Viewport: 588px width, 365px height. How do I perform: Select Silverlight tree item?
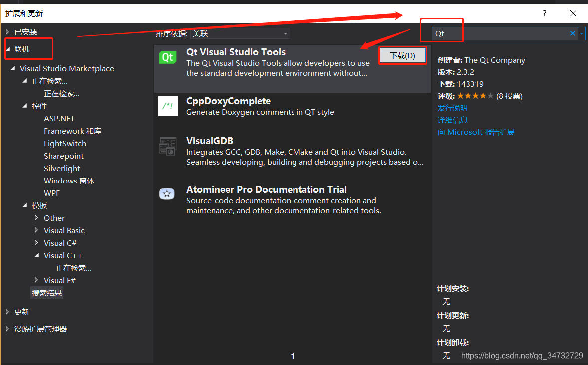[x=62, y=168]
